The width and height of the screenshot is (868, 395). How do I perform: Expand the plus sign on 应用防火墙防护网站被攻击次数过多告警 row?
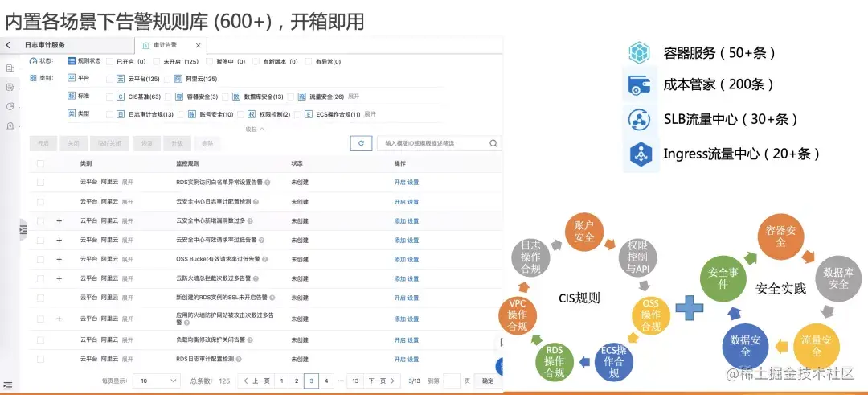click(x=59, y=319)
